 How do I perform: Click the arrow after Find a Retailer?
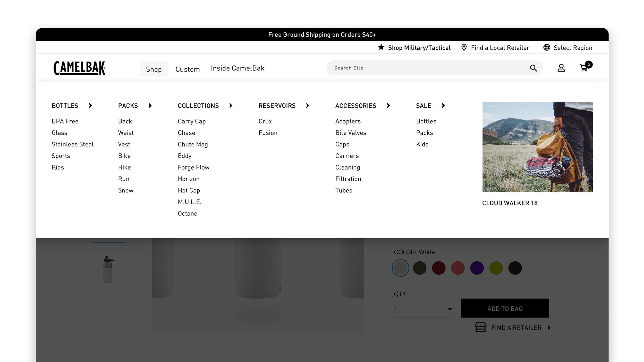click(549, 328)
